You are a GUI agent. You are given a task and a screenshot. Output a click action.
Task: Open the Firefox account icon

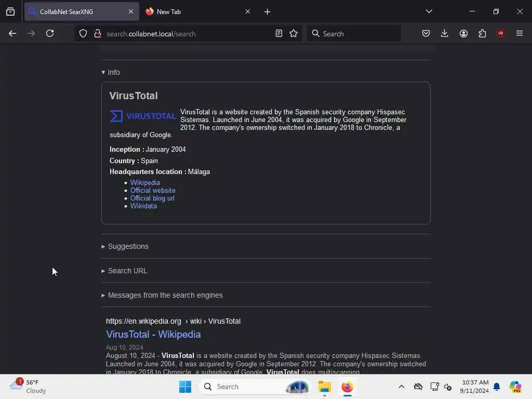coord(463,33)
